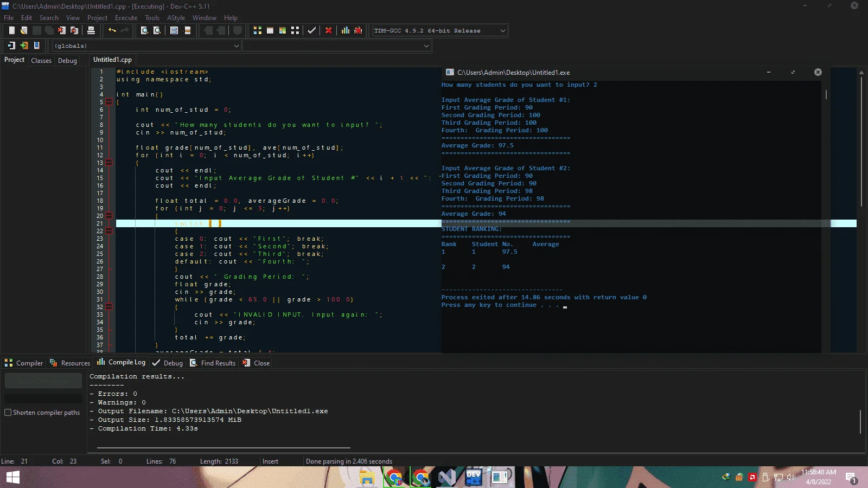Collapse the code fold at line 22

point(108,231)
